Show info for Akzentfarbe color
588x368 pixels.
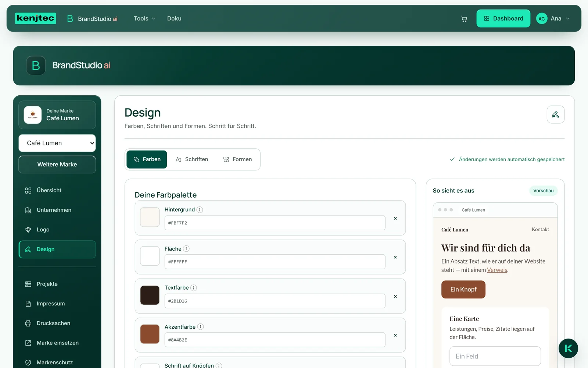pyautogui.click(x=200, y=327)
